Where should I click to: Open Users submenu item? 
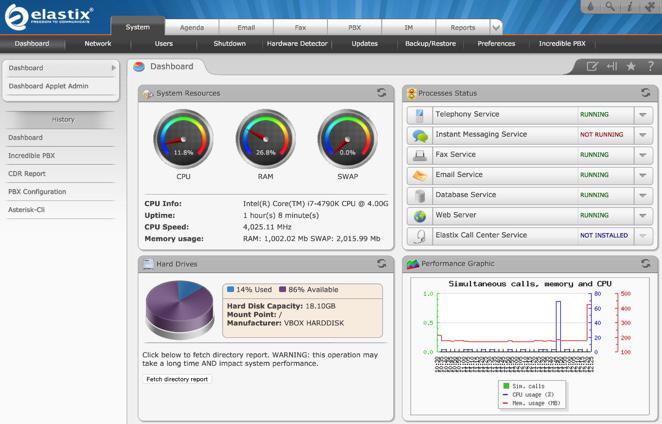pyautogui.click(x=164, y=43)
